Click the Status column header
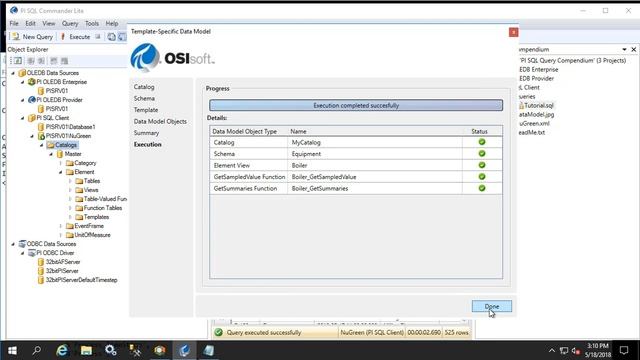Viewport: 640px width, 360px height. [479, 131]
